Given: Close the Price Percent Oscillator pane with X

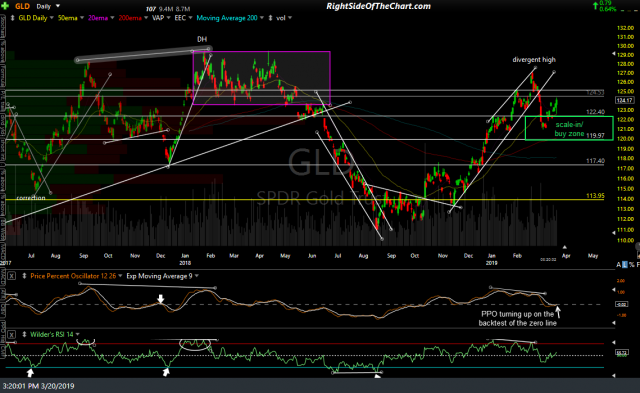Looking at the screenshot, I should [11, 276].
